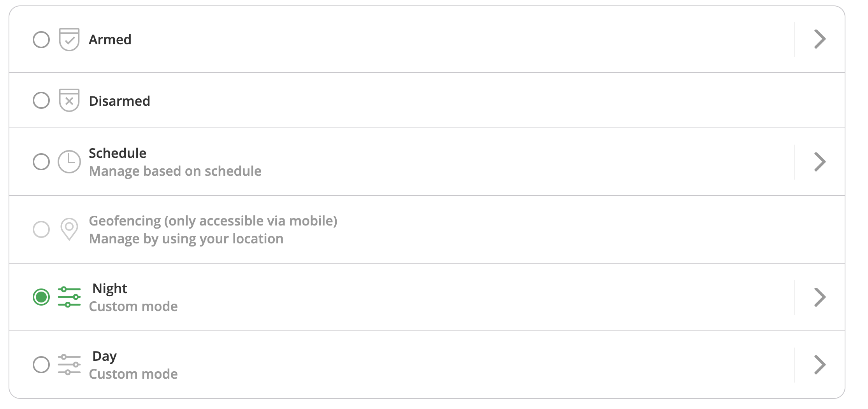Click the Disarmed shield icon

(x=69, y=100)
